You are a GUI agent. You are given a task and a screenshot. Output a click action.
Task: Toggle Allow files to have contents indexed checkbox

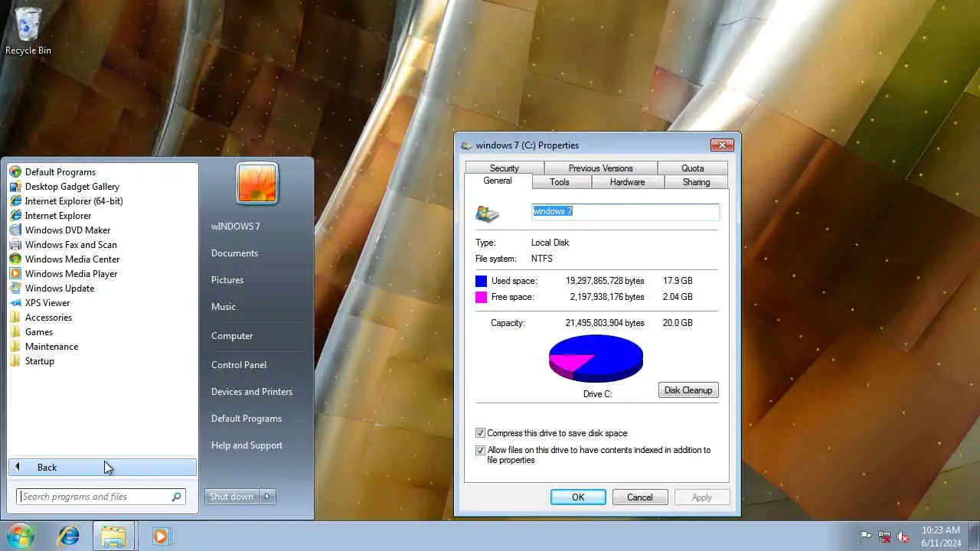[x=481, y=451]
